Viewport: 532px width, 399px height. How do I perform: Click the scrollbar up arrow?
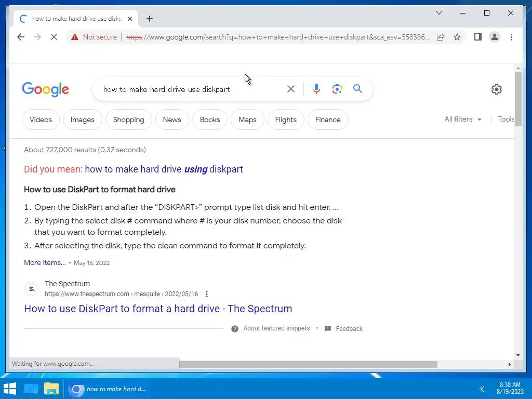click(518, 68)
